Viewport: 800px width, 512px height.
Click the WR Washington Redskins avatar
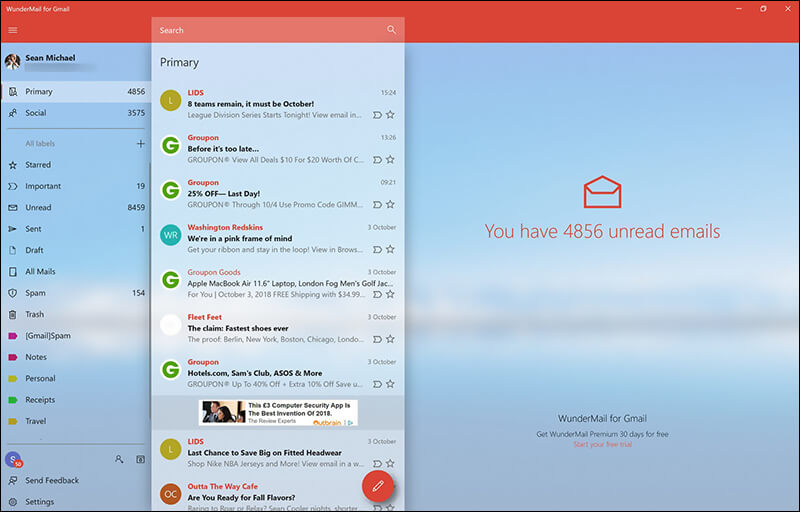170,235
